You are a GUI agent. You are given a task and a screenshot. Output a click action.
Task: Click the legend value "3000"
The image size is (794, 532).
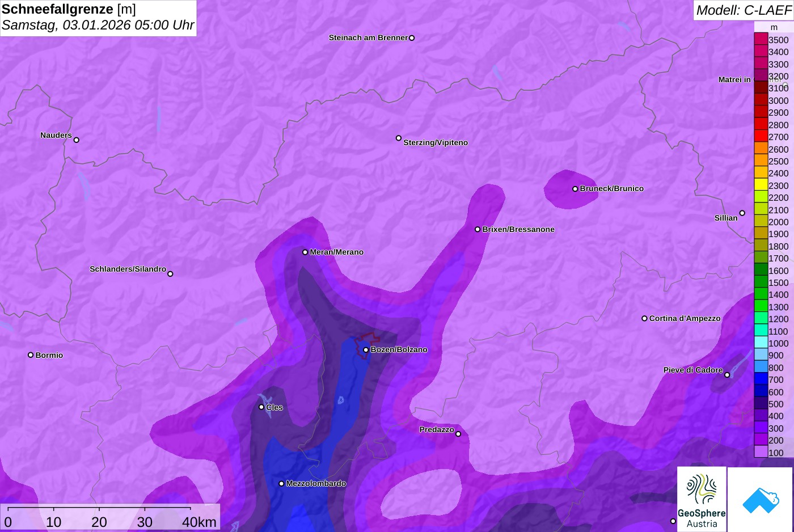tap(779, 100)
